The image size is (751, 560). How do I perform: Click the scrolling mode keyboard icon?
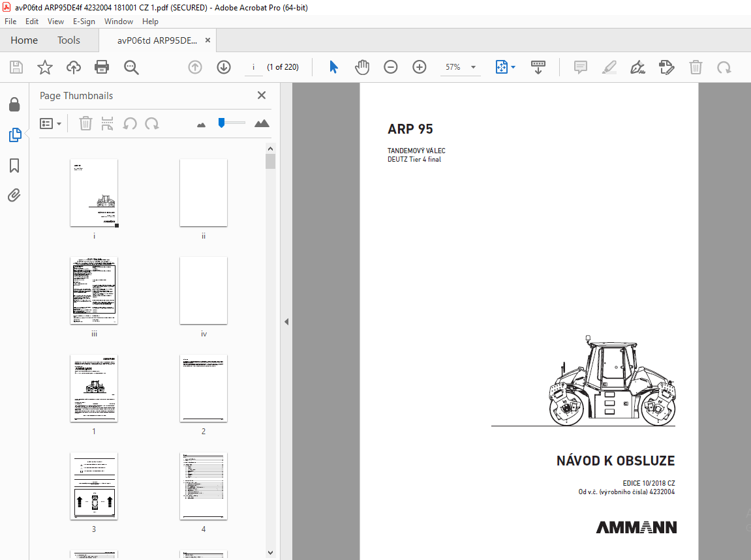point(538,67)
